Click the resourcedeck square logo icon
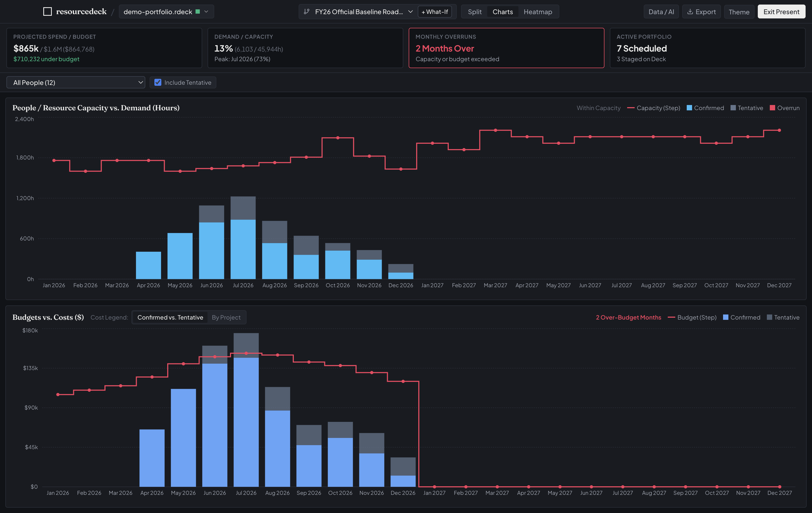This screenshot has height=513, width=812. [48, 11]
